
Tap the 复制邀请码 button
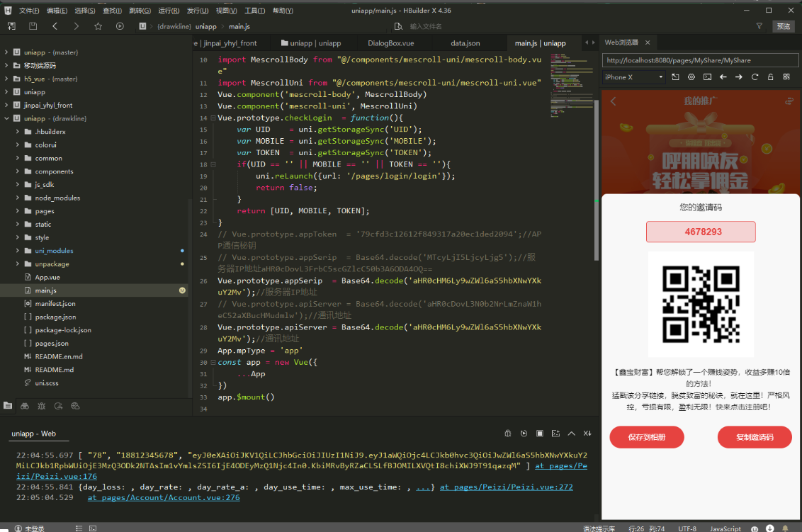[755, 437]
